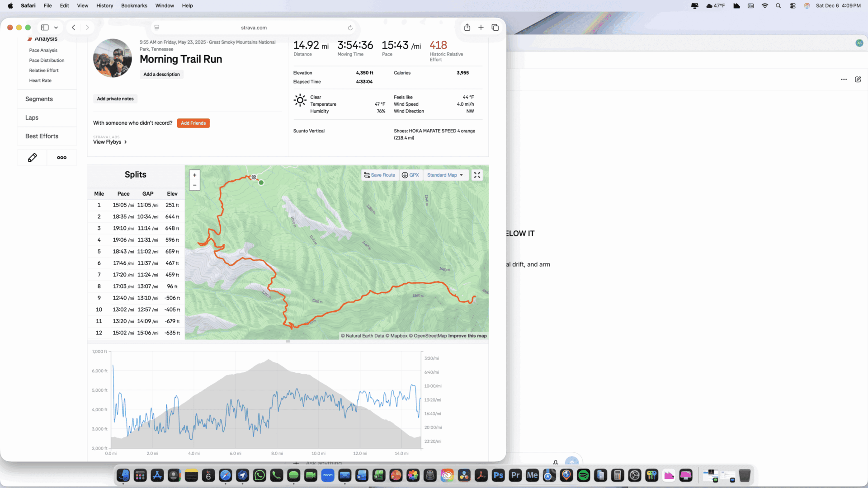Expand the sidebar options chevron in Safari
868x488 pixels.
pyautogui.click(x=56, y=28)
